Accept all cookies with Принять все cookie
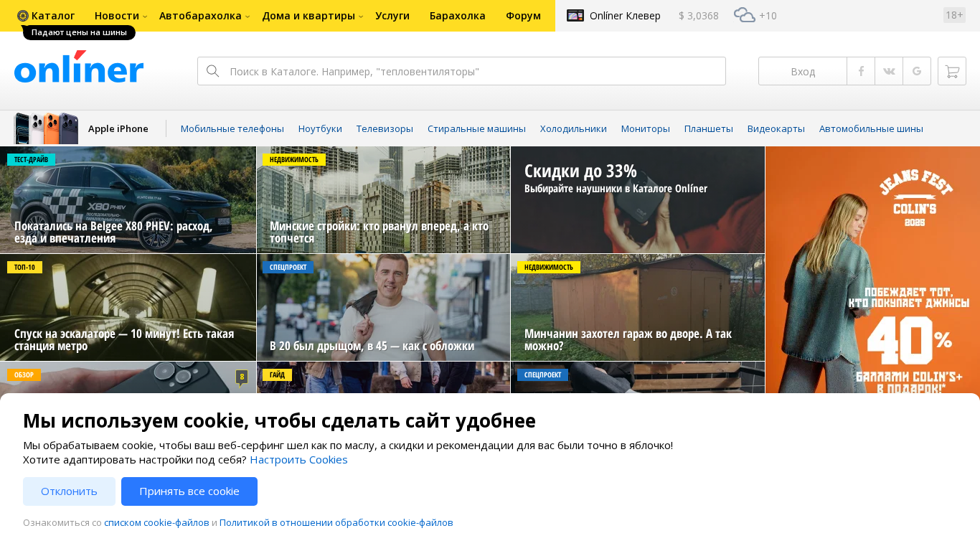 (189, 491)
